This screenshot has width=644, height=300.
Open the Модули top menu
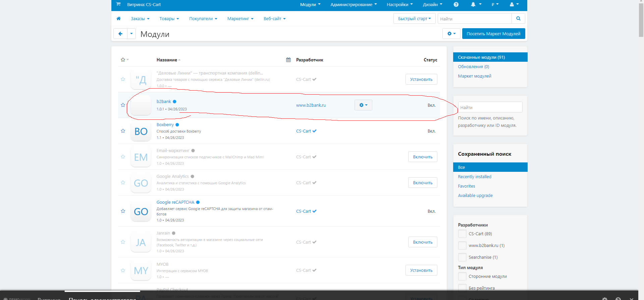(x=310, y=4)
